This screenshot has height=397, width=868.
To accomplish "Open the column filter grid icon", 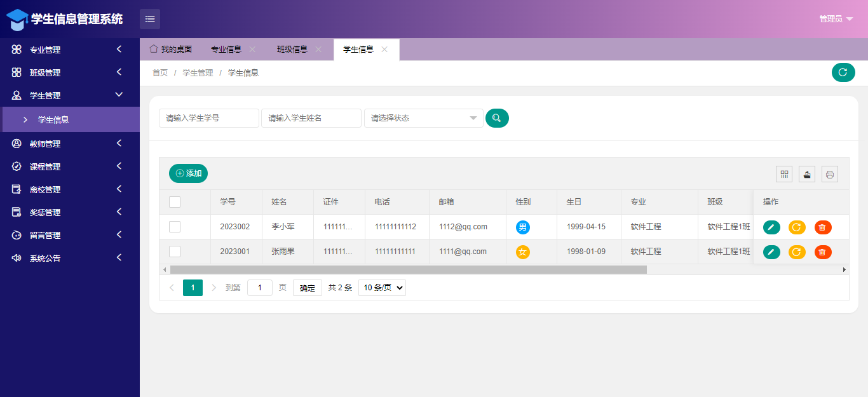I will 784,174.
